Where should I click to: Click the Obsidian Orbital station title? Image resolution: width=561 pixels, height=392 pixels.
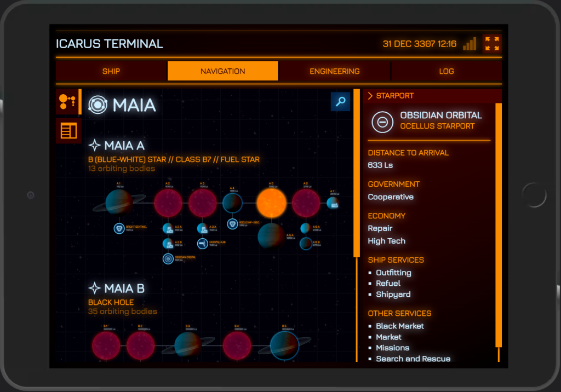(x=441, y=115)
